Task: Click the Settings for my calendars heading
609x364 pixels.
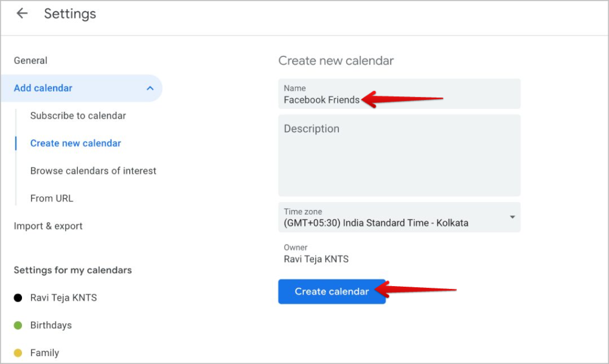Action: tap(73, 271)
